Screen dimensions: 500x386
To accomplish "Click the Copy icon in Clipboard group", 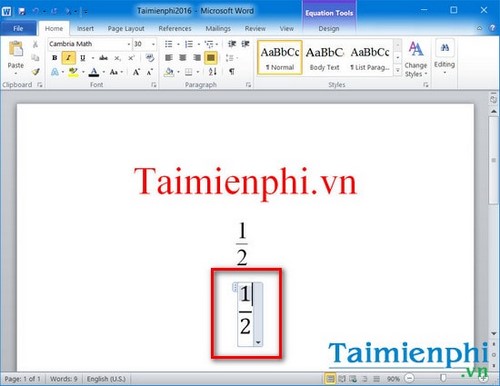I will (x=35, y=58).
